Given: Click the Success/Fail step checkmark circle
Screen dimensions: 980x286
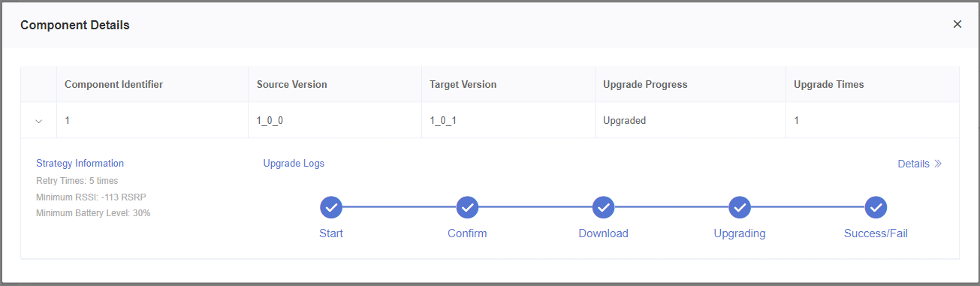Looking at the screenshot, I should (x=876, y=207).
